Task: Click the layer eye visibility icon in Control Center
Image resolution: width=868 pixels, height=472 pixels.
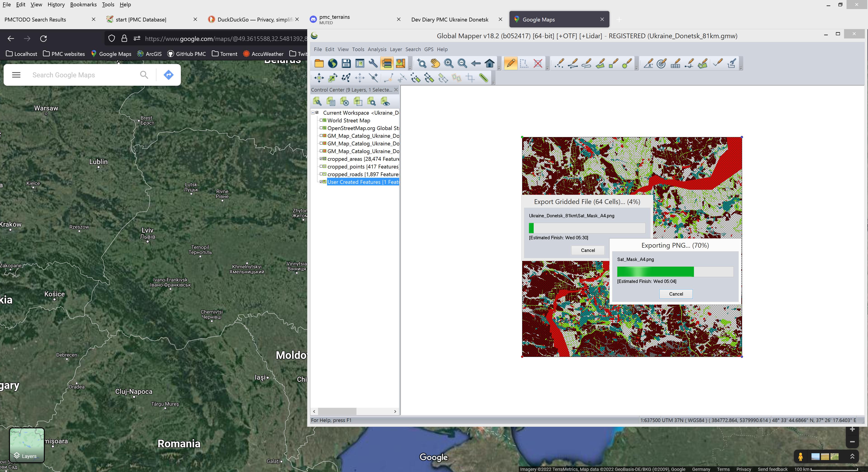Action: click(385, 102)
